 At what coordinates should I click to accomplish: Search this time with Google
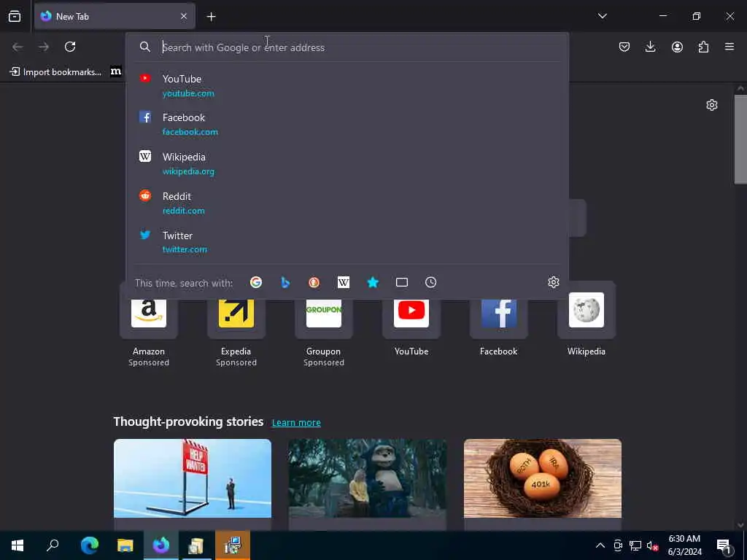pyautogui.click(x=256, y=282)
